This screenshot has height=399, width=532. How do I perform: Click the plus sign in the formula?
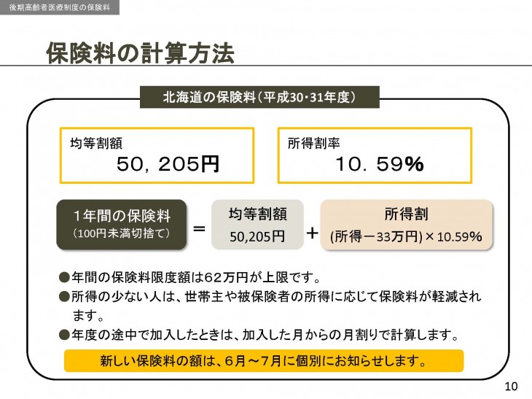tap(312, 233)
